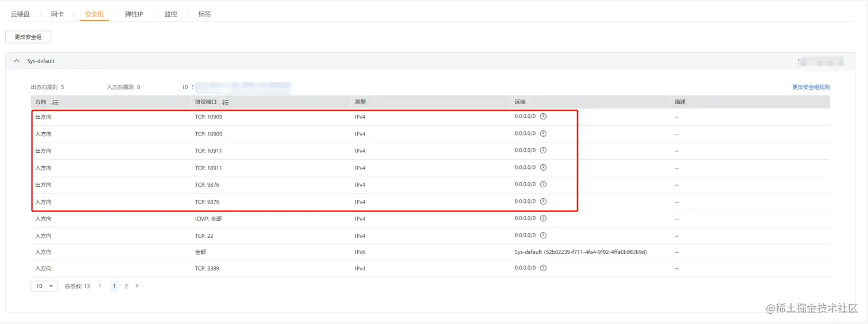Click help icon on outbound TCP 10911 row
Viewport: 868px width, 324px height.
coord(543,151)
